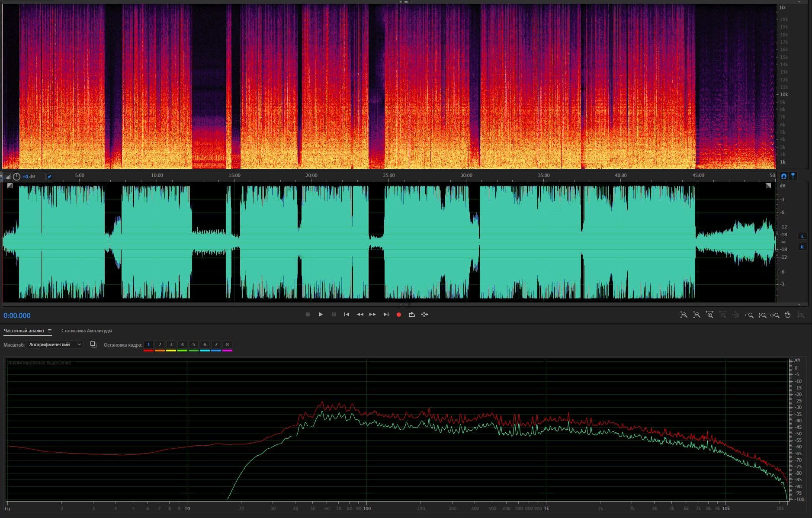Image resolution: width=812 pixels, height=518 pixels.
Task: Click the 0:00.000 timecode display
Action: [x=17, y=316]
